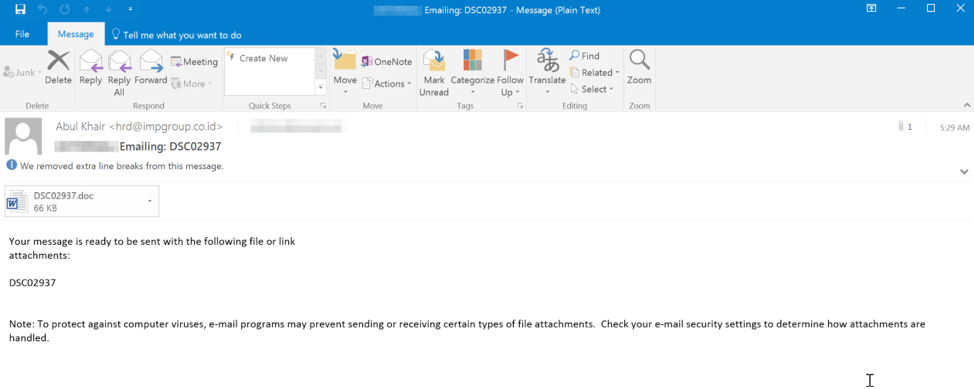Delete this email message
This screenshot has height=389, width=974.
(58, 68)
